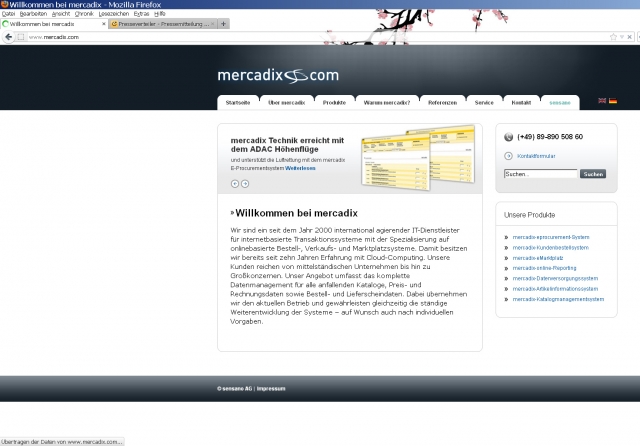Open the Ansicht menu
The height and width of the screenshot is (446, 640).
[x=61, y=13]
